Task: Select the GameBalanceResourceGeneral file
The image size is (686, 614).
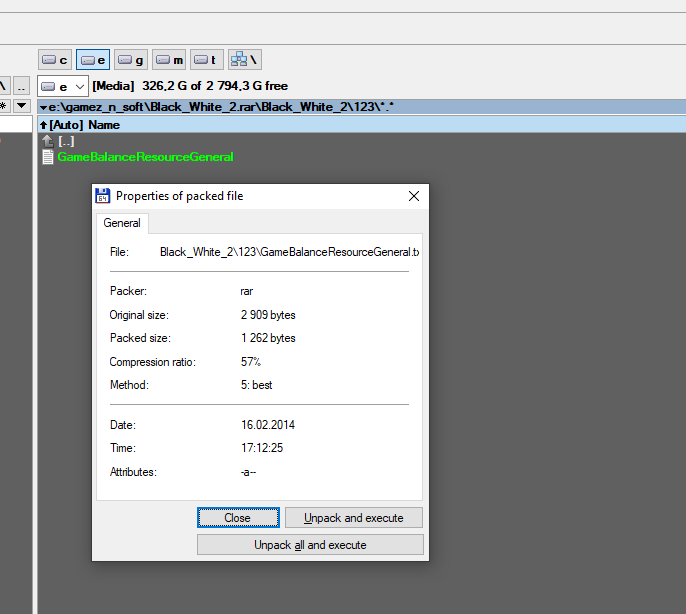Action: tap(145, 157)
